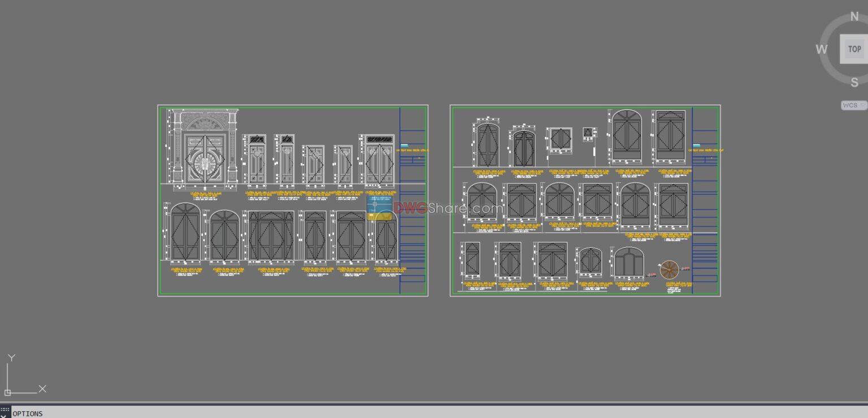
Task: Click the TOP face of the ViewCube
Action: pyautogui.click(x=854, y=49)
